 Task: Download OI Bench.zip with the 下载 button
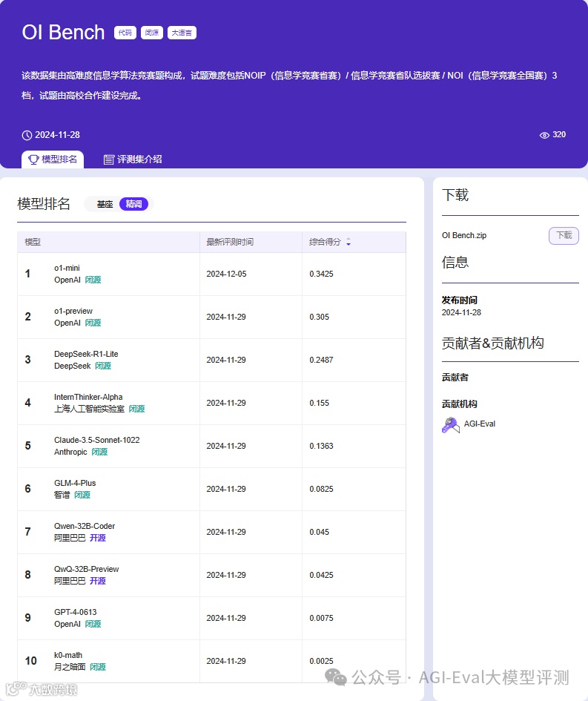tap(564, 236)
